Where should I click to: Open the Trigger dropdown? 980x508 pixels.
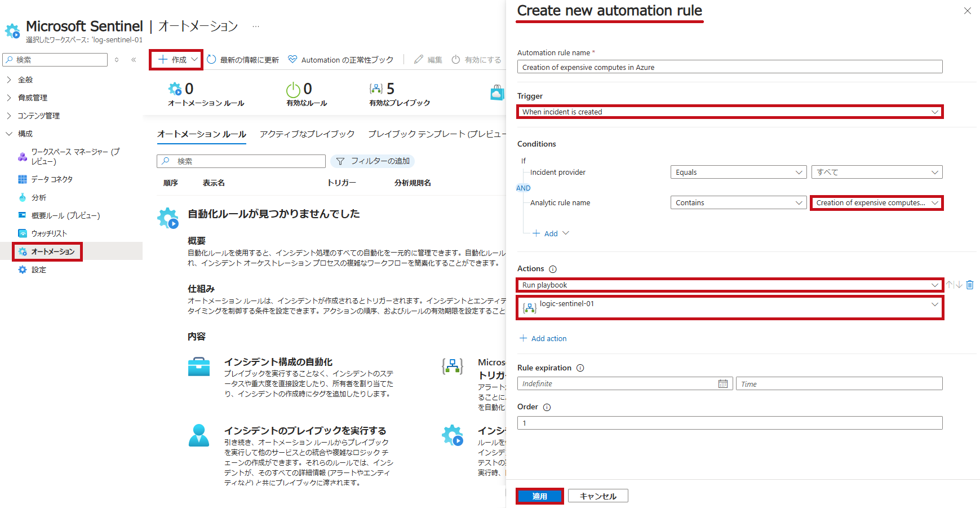(730, 112)
